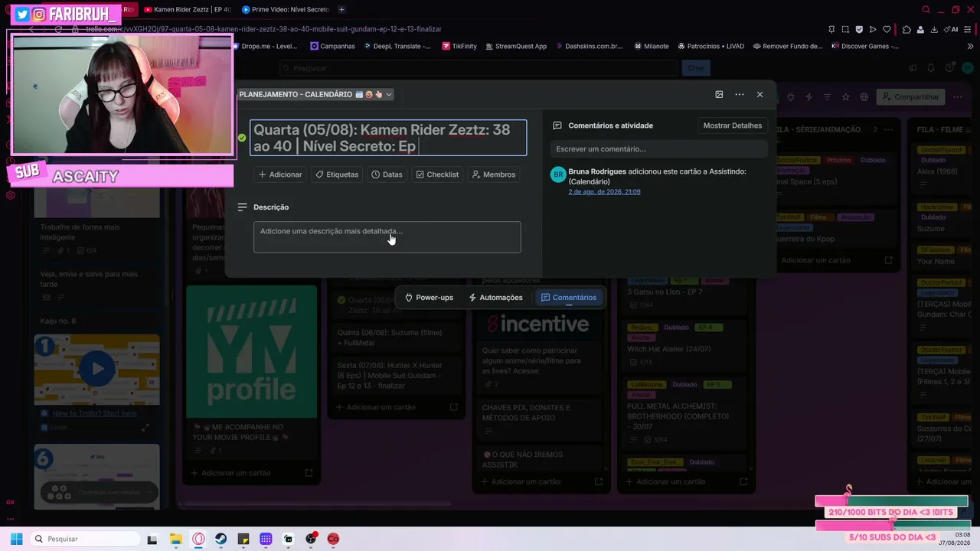Select the Comentários tab

pos(568,298)
